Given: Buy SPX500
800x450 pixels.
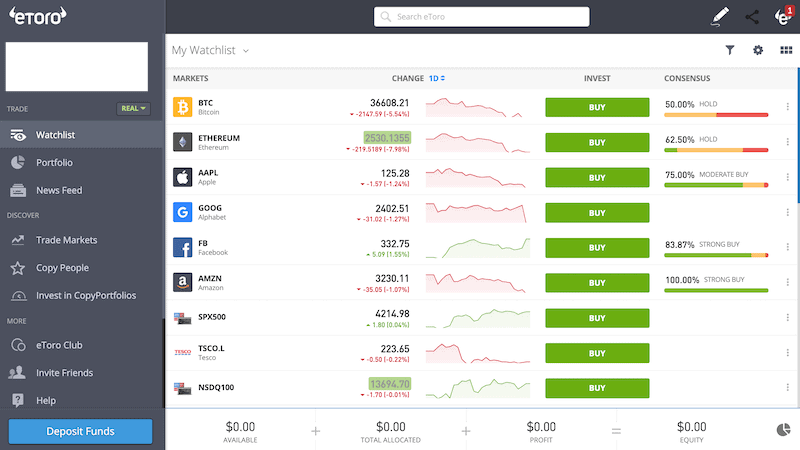Looking at the screenshot, I should [597, 318].
